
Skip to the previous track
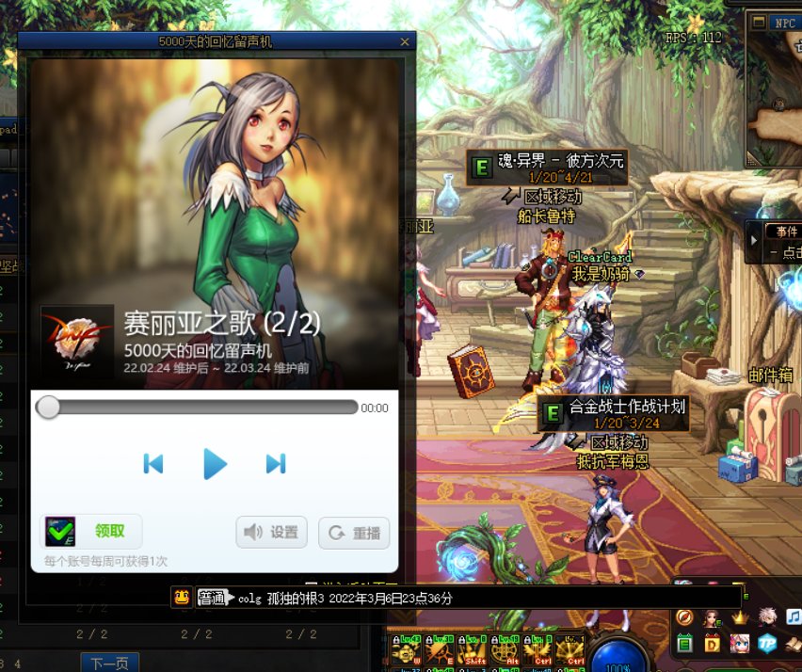coord(153,464)
